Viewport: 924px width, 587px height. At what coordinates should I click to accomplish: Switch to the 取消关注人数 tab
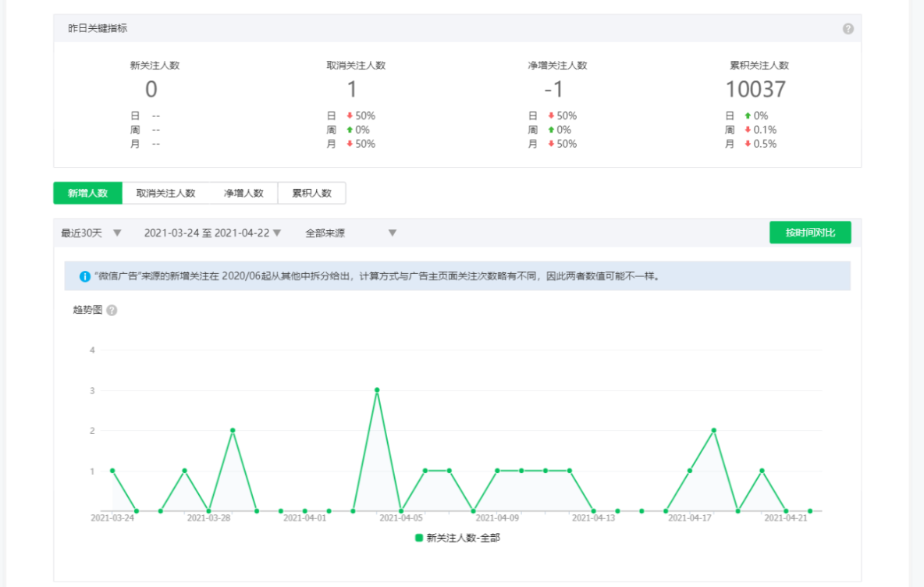tap(165, 194)
